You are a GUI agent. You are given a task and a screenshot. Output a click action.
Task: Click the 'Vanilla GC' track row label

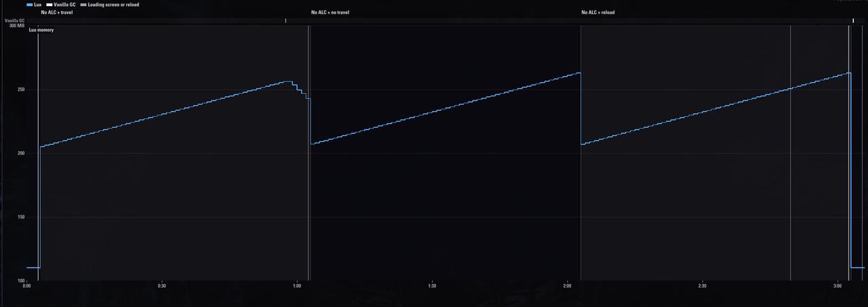pyautogui.click(x=15, y=21)
